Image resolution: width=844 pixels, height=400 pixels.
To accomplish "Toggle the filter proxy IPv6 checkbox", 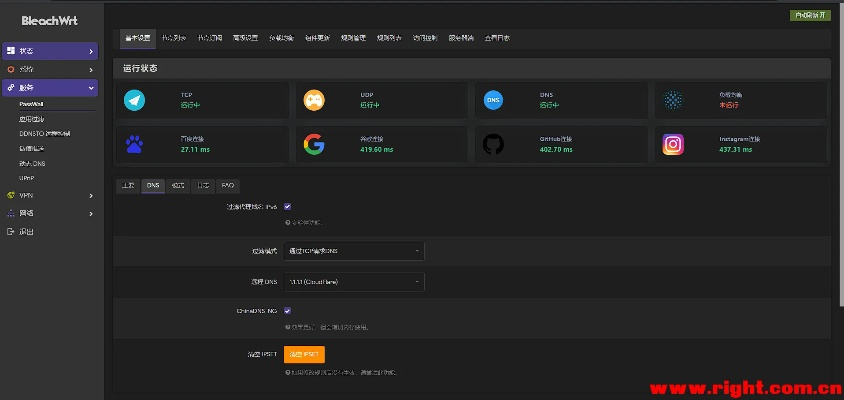I will coord(288,206).
